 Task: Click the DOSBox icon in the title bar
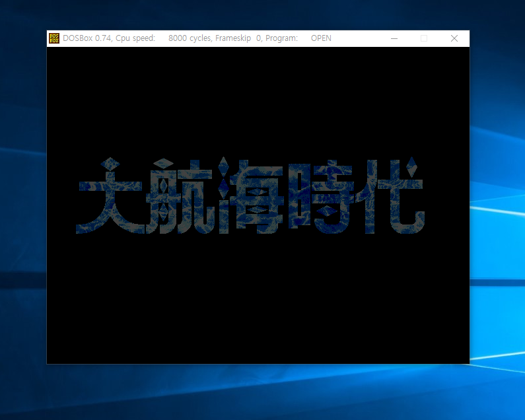54,38
